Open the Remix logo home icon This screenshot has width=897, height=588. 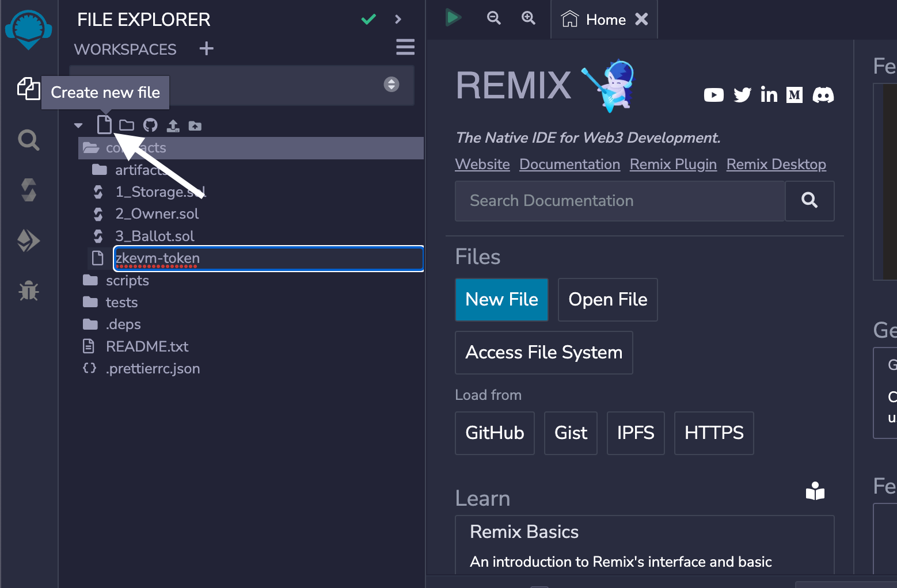(28, 29)
